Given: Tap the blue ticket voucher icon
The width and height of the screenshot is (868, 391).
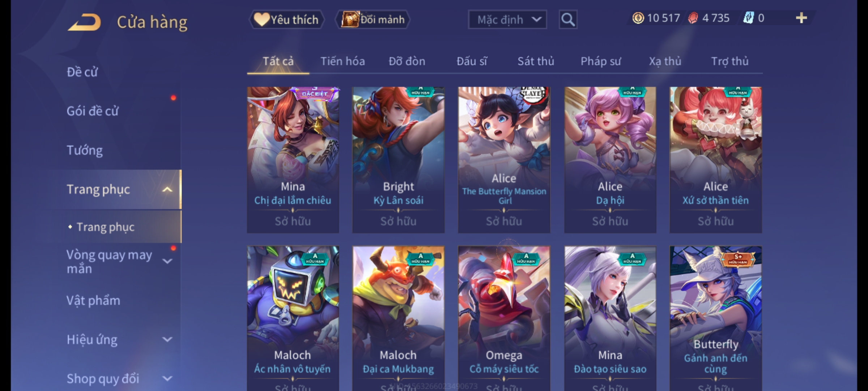Looking at the screenshot, I should 748,18.
